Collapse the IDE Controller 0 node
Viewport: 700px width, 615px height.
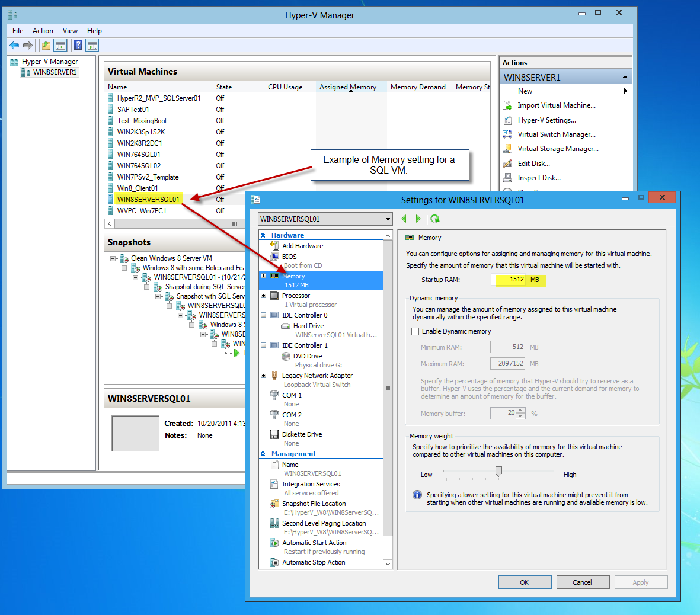pyautogui.click(x=263, y=315)
